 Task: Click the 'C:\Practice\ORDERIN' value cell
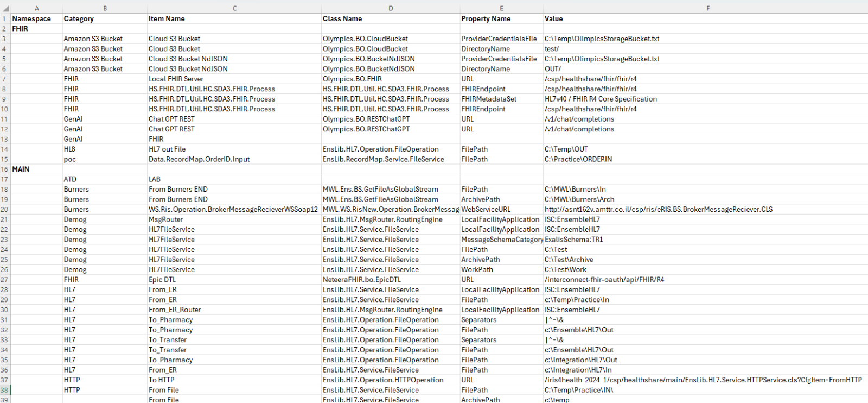[x=578, y=160]
